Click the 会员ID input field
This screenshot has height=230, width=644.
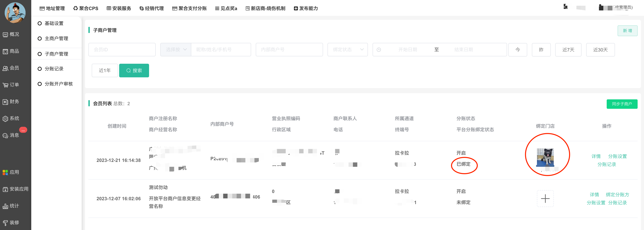(x=122, y=49)
